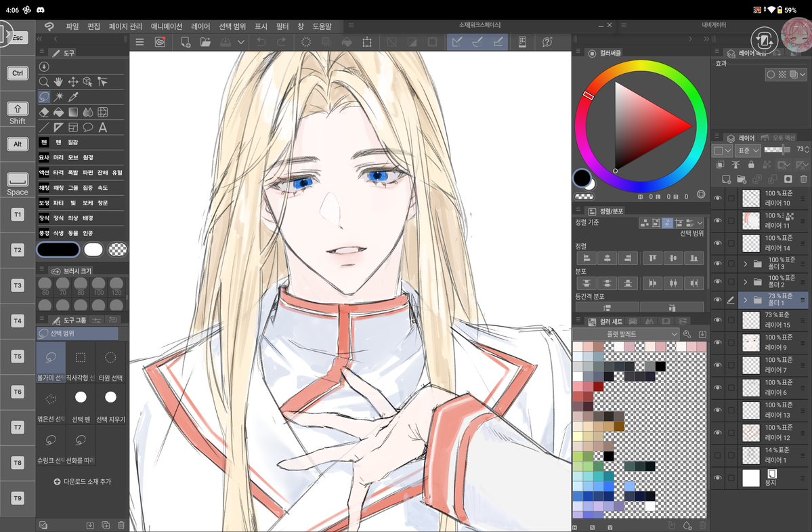The width and height of the screenshot is (812, 532).
Task: Hide 레이어 10 with its eye icon
Action: pyautogui.click(x=718, y=198)
